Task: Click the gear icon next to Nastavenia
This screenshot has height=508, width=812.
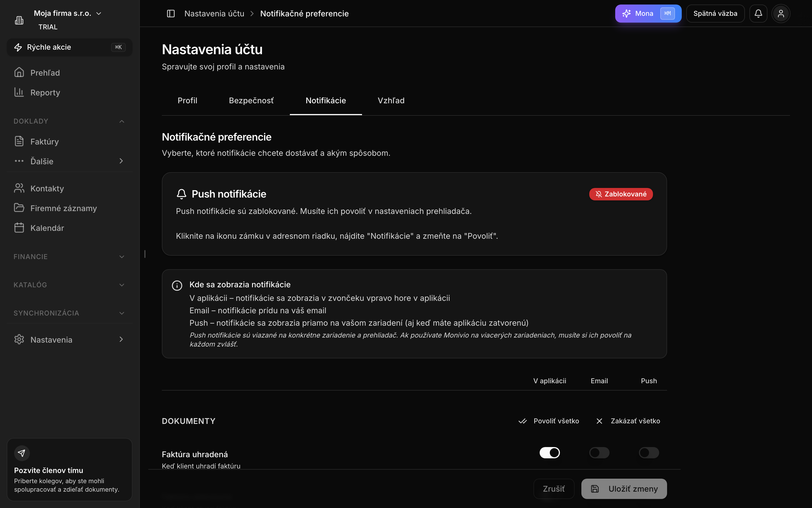Action: pyautogui.click(x=19, y=339)
